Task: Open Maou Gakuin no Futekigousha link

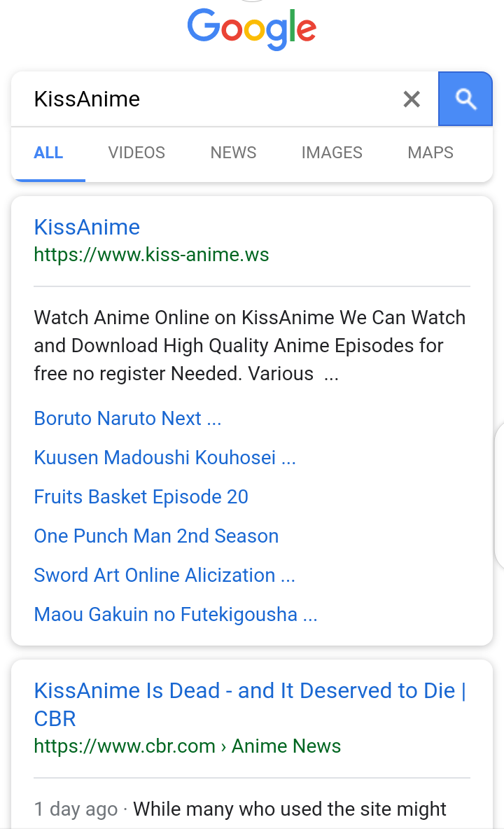Action: coord(176,615)
